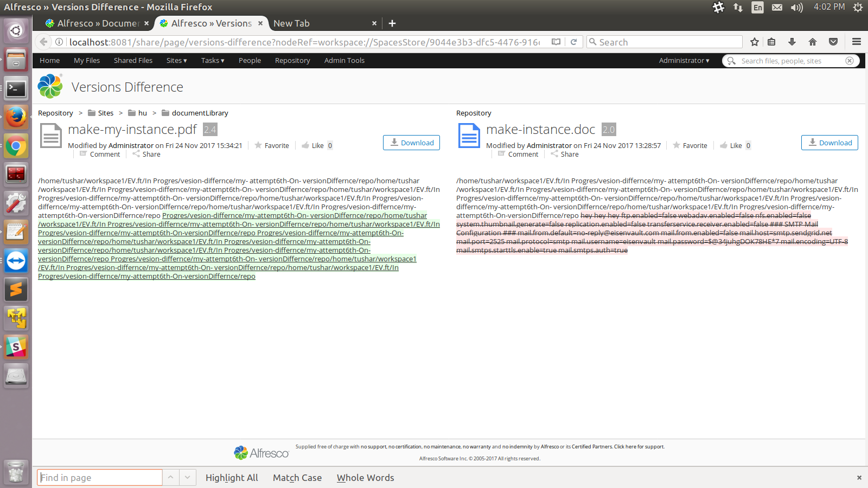Open a new browser tab
This screenshot has width=868, height=488.
pyautogui.click(x=392, y=23)
